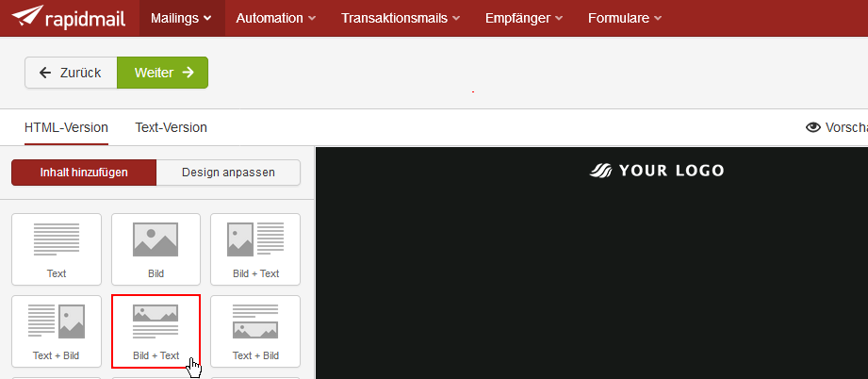Click the Formulare dropdown chevron
Viewport: 868px width, 379px height.
click(658, 18)
